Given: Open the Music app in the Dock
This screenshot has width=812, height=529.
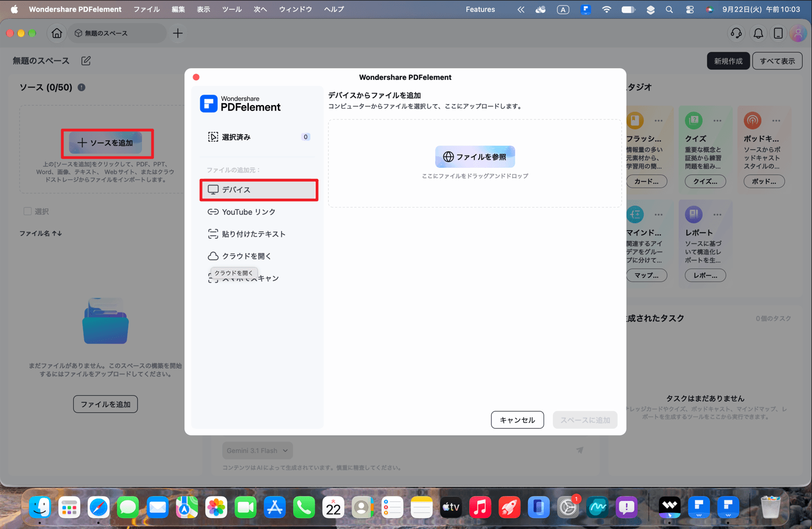Looking at the screenshot, I should (480, 507).
